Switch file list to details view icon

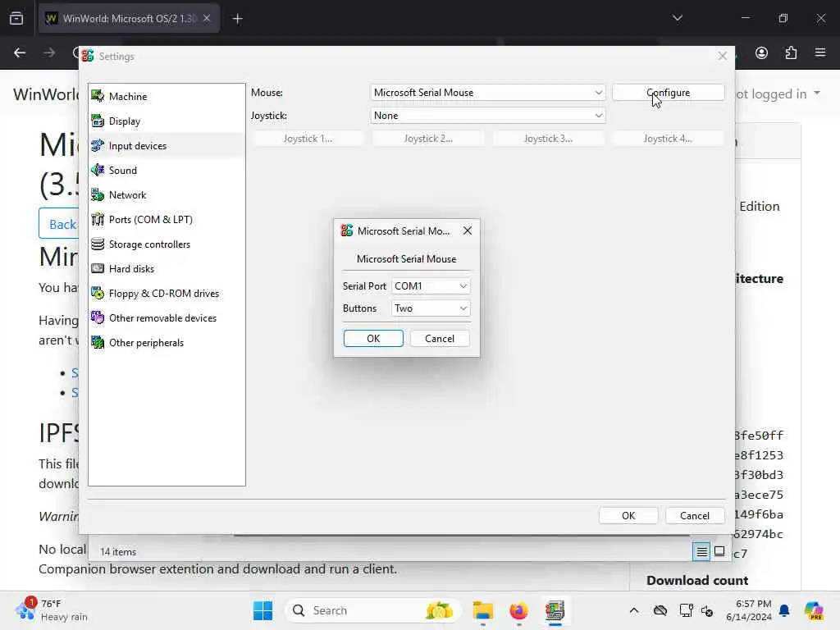(x=701, y=551)
